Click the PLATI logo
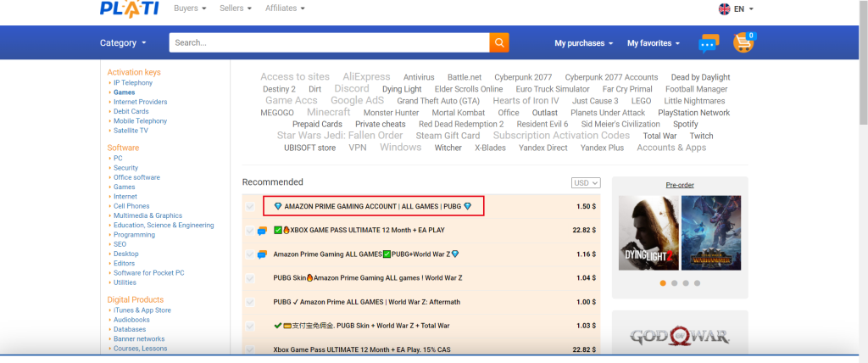This screenshot has height=363, width=868. pos(129,8)
